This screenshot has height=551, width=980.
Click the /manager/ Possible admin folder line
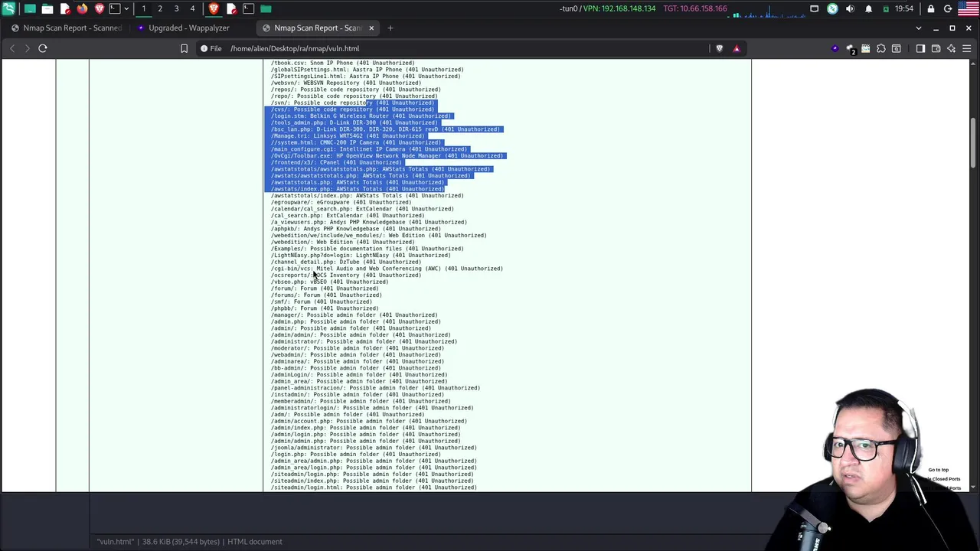(x=354, y=315)
